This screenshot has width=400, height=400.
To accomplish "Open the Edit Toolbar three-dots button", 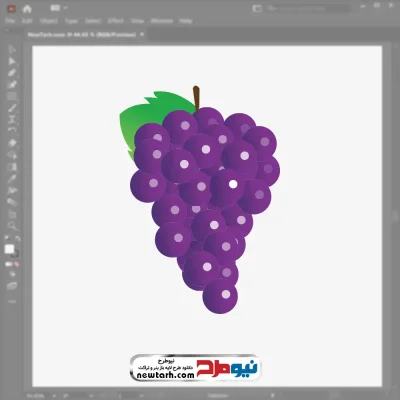I will [x=12, y=301].
